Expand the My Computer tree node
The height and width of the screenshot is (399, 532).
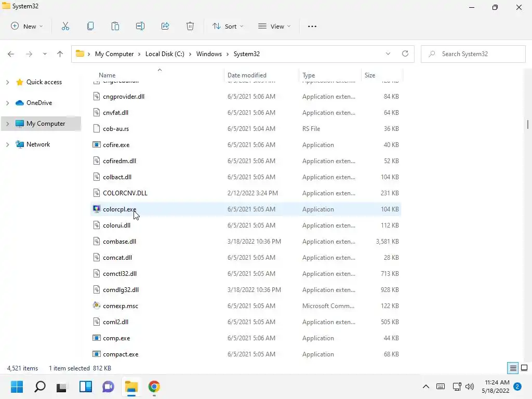tap(7, 124)
